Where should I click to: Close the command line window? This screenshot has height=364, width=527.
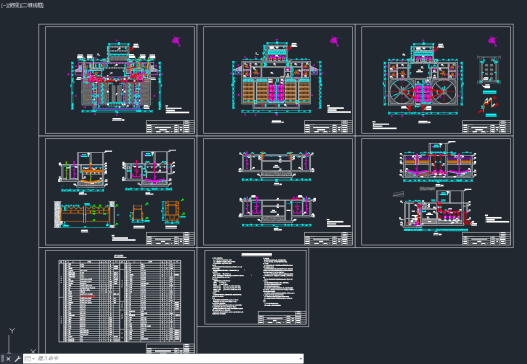click(x=8, y=359)
